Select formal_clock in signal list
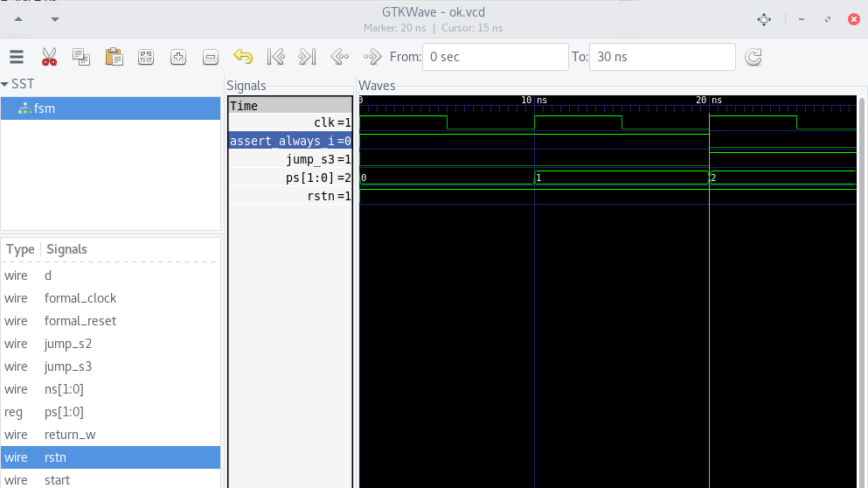Screen dimensions: 868x488 pos(111,298)
